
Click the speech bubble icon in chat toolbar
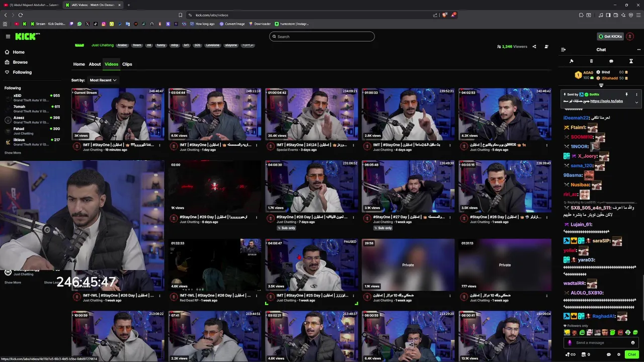coord(611,61)
